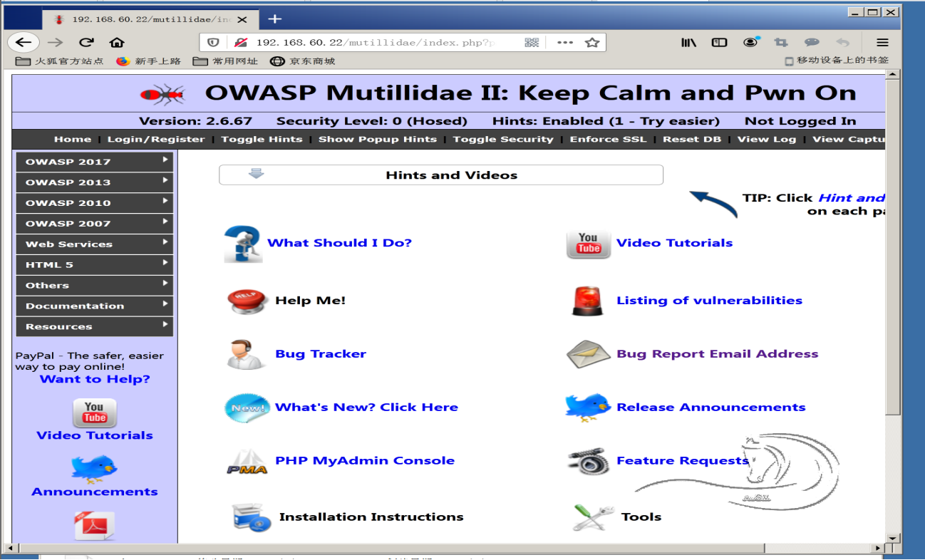
Task: Click Show Popup Hints menu item
Action: tap(378, 140)
